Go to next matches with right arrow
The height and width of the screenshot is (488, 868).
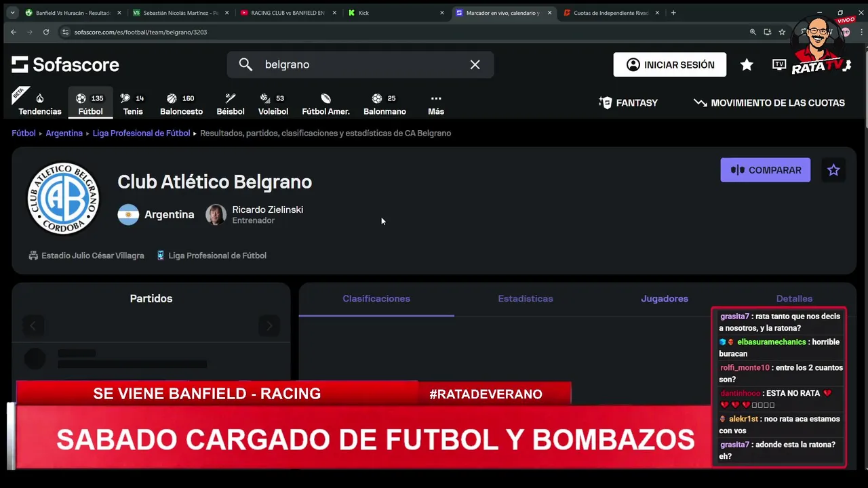tap(269, 326)
